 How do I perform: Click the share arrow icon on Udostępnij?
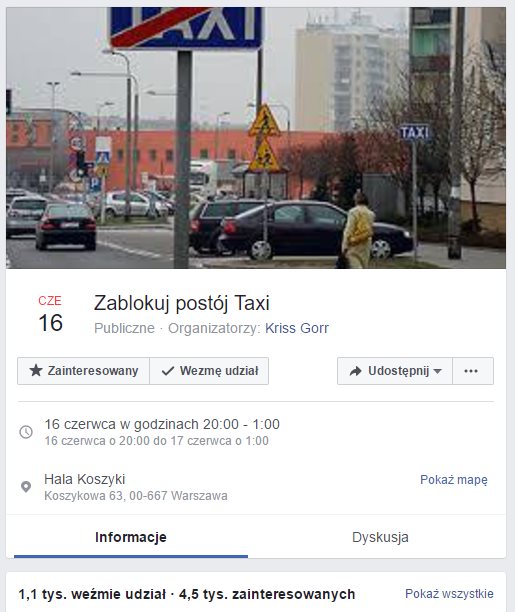click(x=355, y=371)
